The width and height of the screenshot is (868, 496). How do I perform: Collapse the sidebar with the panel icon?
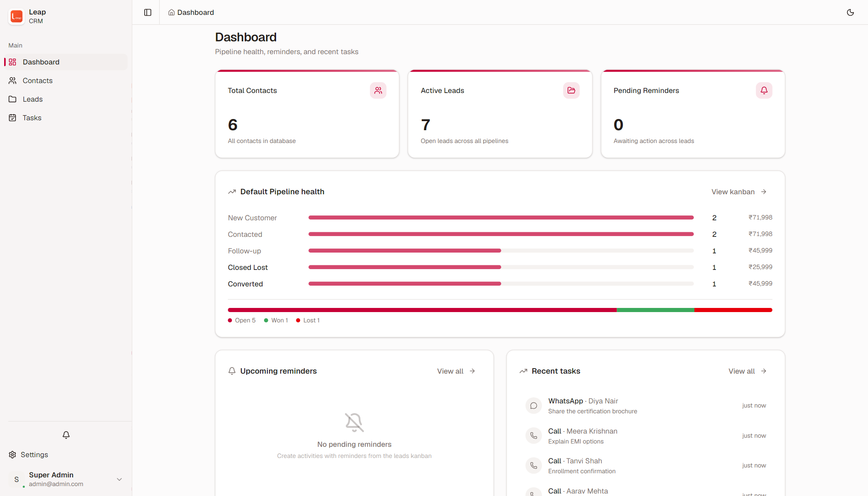(x=148, y=12)
